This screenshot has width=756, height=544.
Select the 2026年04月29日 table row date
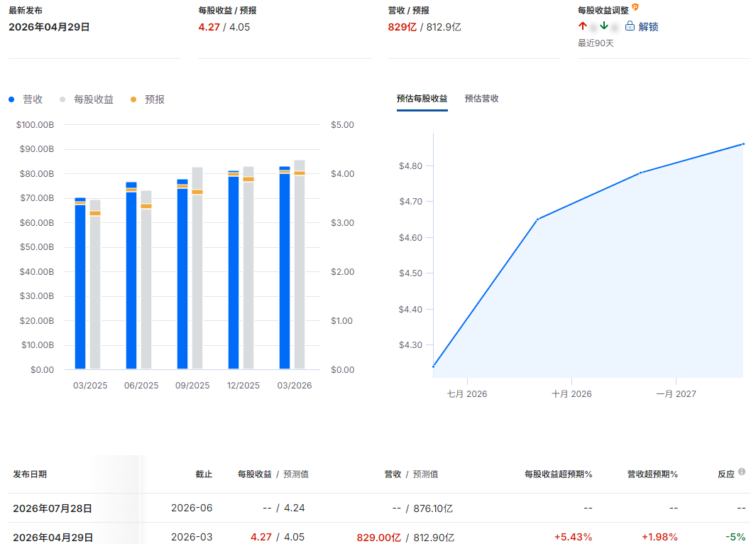click(53, 537)
